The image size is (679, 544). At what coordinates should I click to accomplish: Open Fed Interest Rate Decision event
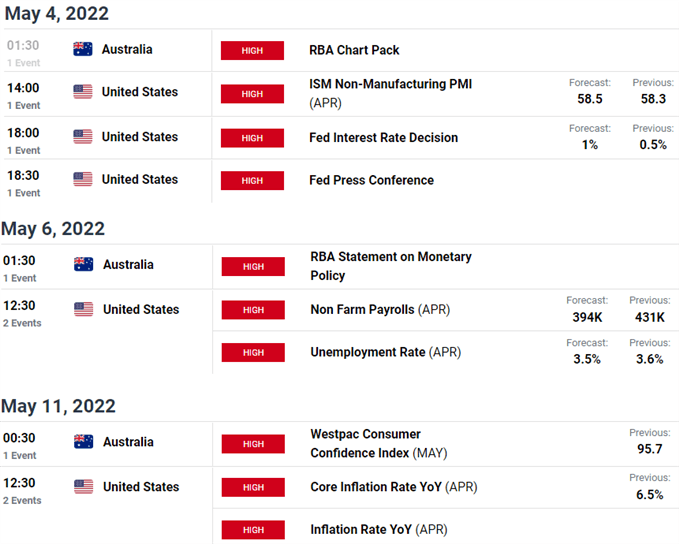pyautogui.click(x=384, y=137)
